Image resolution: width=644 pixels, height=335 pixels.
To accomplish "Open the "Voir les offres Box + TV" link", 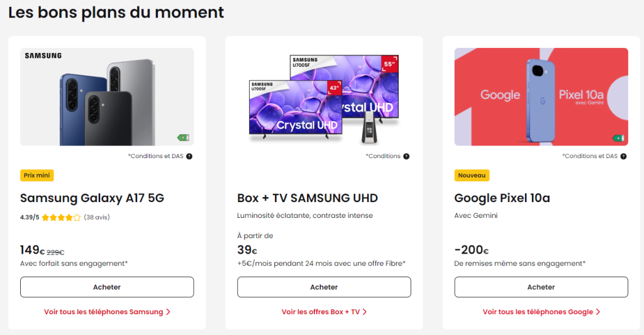I will pyautogui.click(x=321, y=312).
